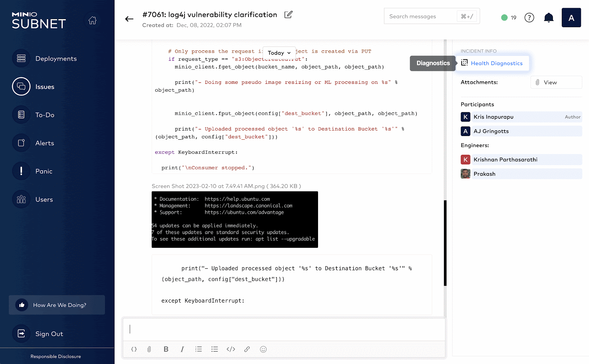
Task: Open the Today date dropdown
Action: coord(279,53)
